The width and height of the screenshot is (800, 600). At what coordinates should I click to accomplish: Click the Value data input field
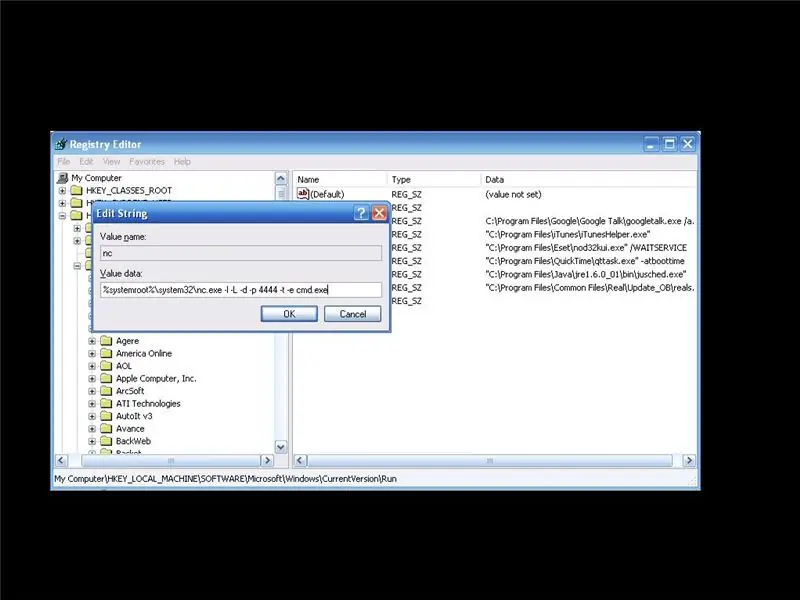point(241,290)
